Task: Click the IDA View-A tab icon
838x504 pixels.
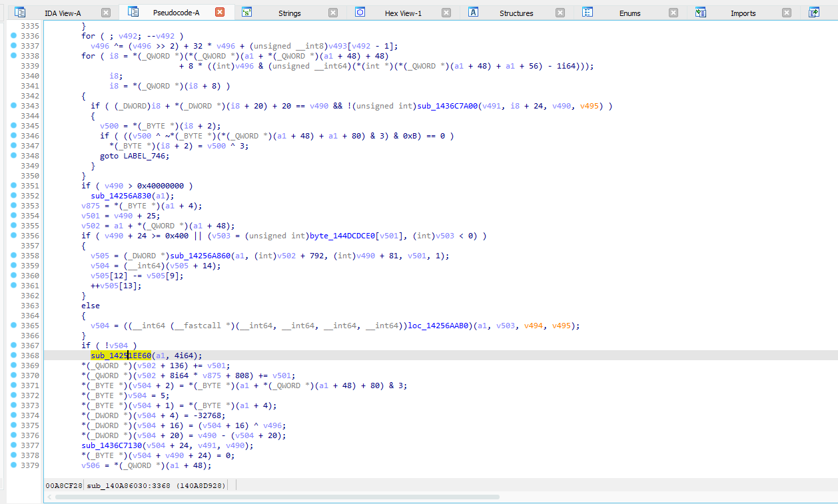Action: click(x=20, y=13)
